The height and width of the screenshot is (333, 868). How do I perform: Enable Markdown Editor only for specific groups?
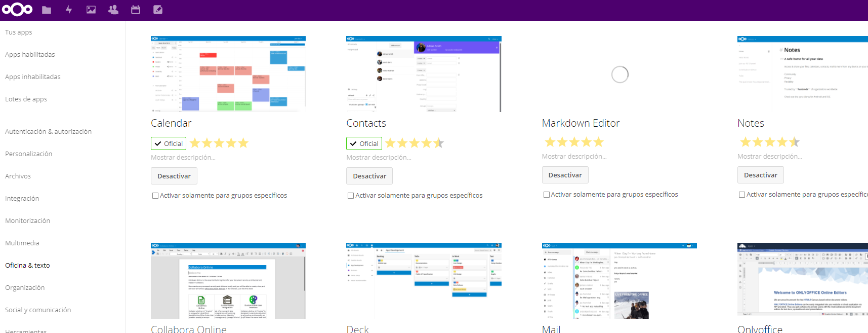(x=547, y=195)
